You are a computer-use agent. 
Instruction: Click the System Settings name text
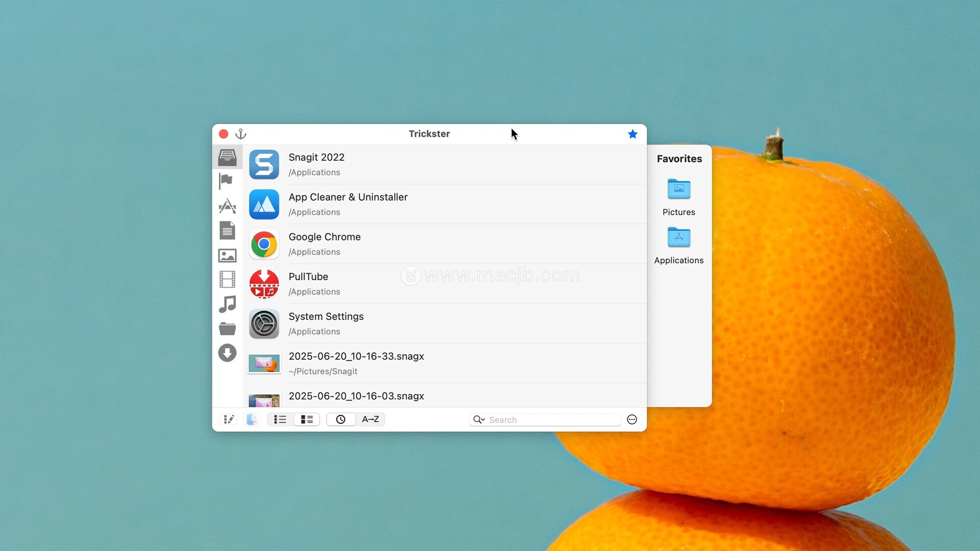(326, 316)
